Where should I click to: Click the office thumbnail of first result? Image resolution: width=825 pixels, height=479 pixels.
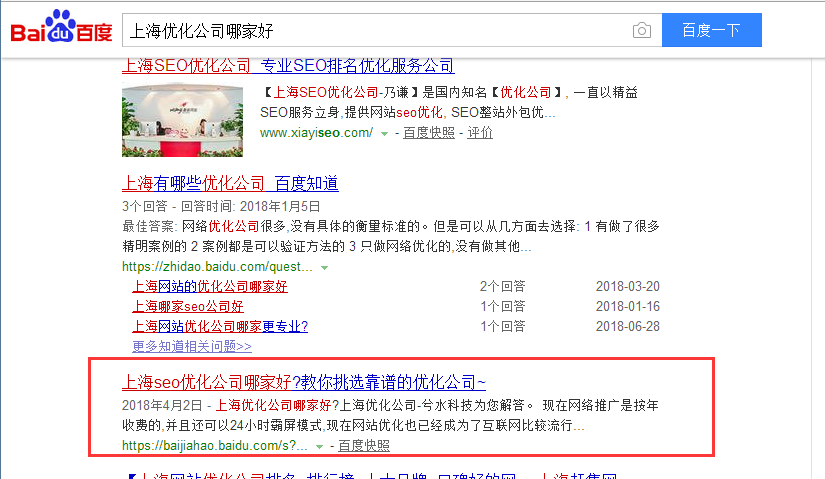(x=180, y=119)
